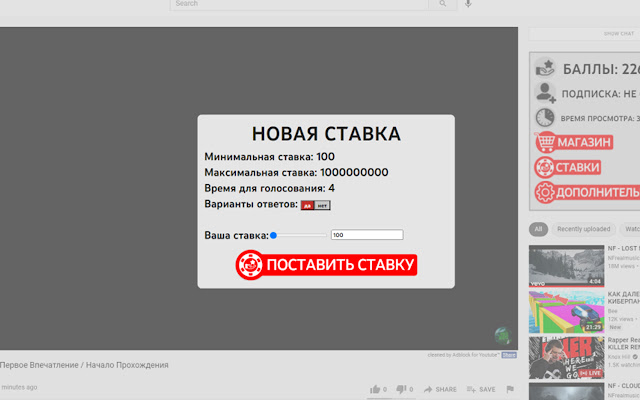The image size is (640, 400).
Task: Click the БАЛЛЫ points hand-star icon
Action: pos(545,69)
